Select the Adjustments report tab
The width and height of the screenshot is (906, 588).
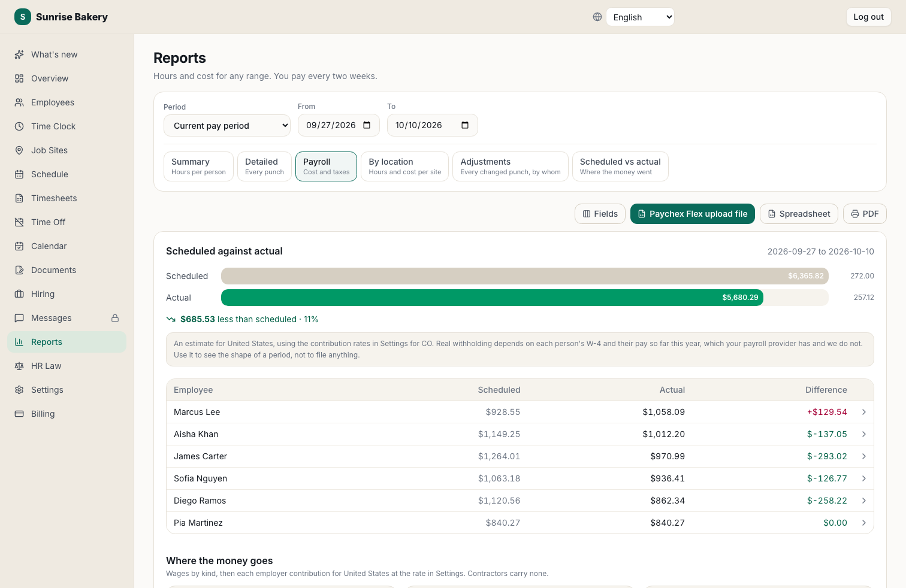click(511, 166)
